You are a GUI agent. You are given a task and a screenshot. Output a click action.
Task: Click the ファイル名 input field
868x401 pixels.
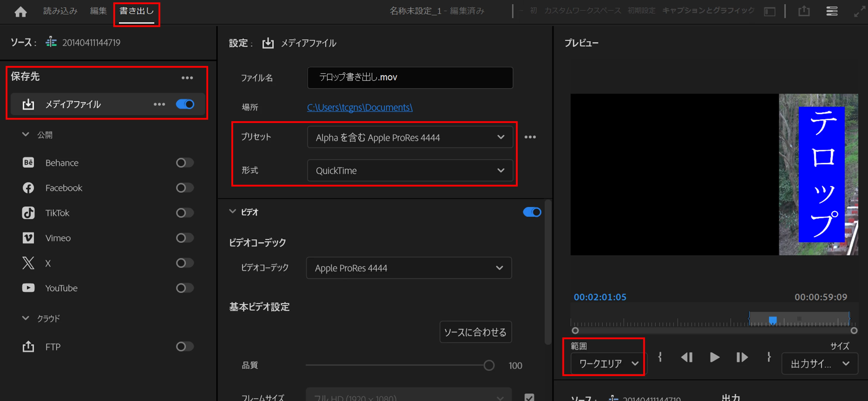(x=409, y=78)
